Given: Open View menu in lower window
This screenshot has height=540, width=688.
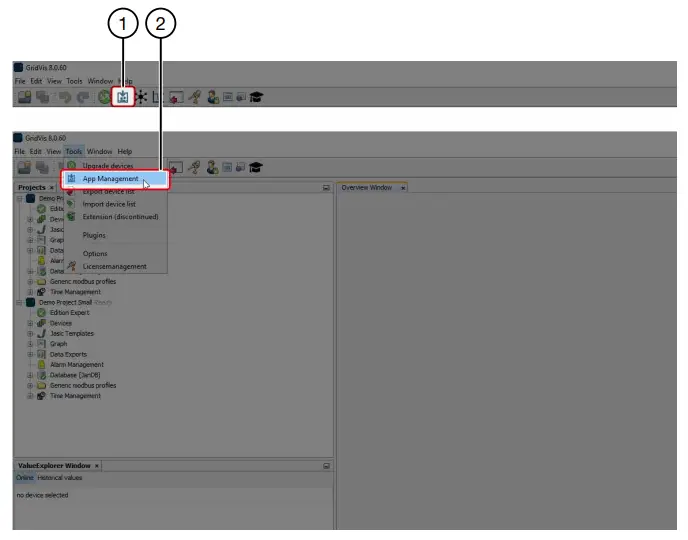Looking at the screenshot, I should coord(54,151).
